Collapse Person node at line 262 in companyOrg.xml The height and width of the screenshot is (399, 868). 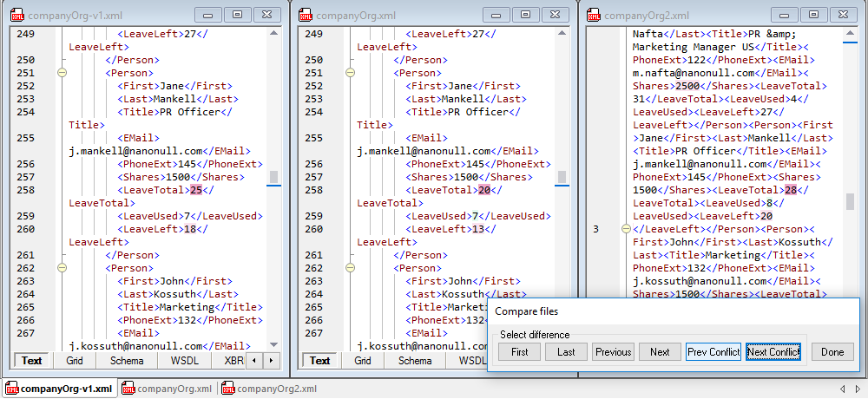coord(350,269)
